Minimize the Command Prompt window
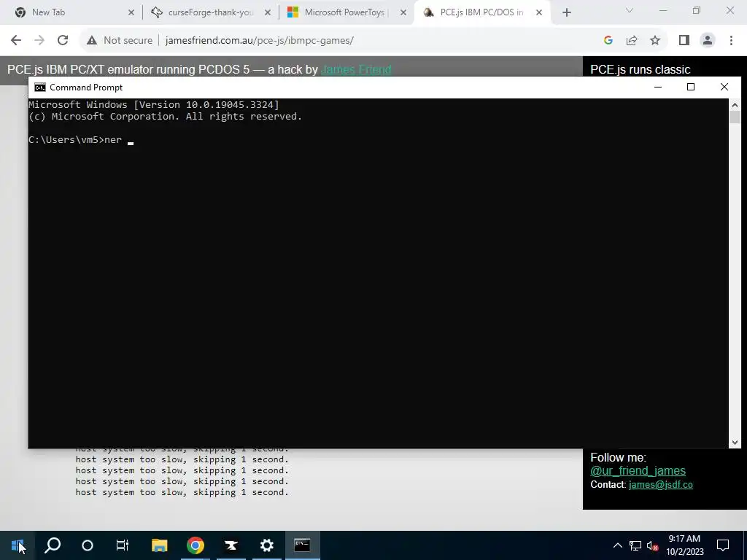Screen dimensions: 747x560 pos(658,87)
